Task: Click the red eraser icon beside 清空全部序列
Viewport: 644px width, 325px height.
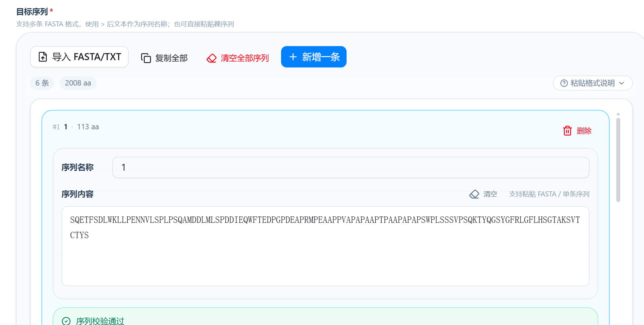Action: point(211,58)
